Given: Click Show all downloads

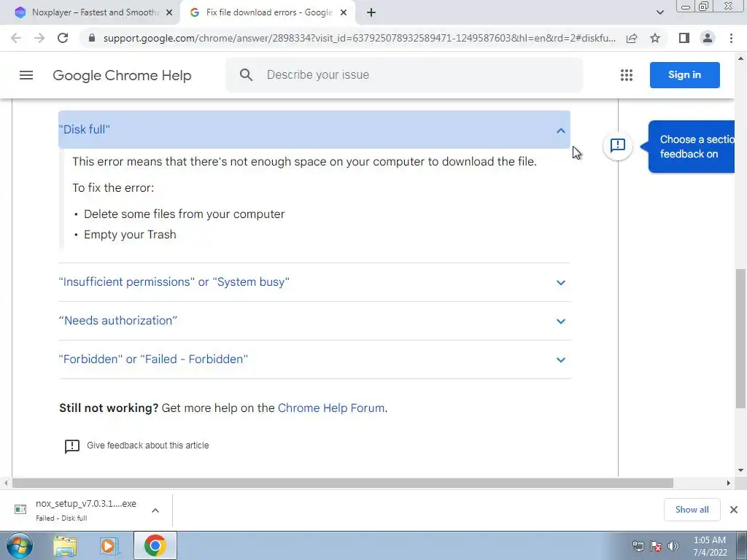Looking at the screenshot, I should pyautogui.click(x=692, y=510).
